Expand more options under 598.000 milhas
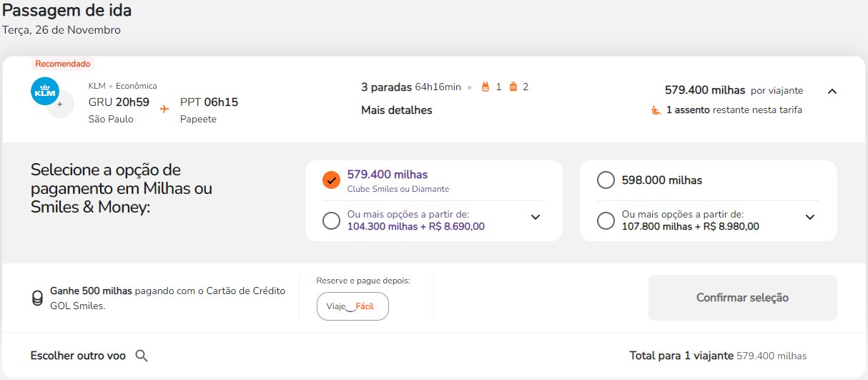 click(810, 218)
